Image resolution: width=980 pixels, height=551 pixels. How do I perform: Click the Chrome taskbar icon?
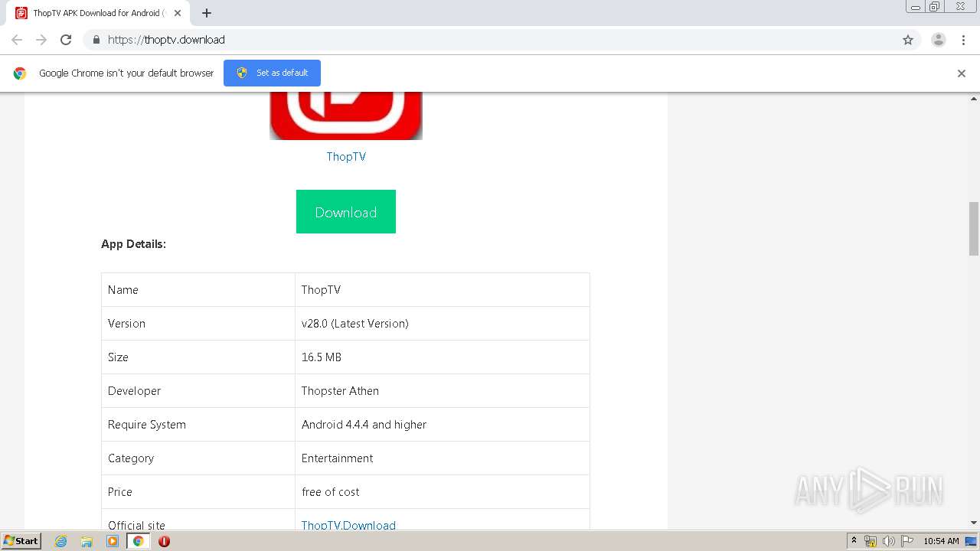(x=139, y=541)
